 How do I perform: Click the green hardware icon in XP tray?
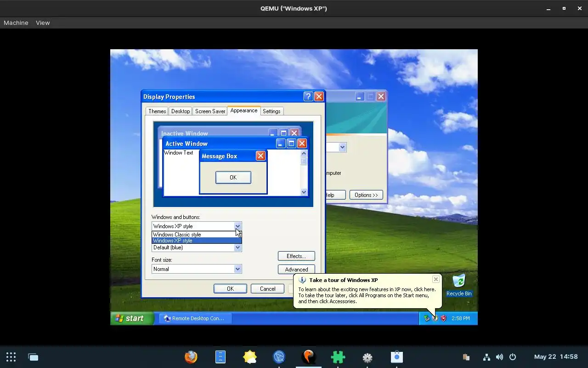427,318
